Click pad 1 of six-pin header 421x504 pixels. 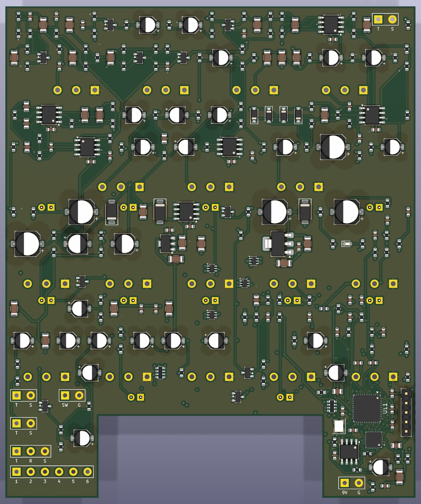click(16, 472)
